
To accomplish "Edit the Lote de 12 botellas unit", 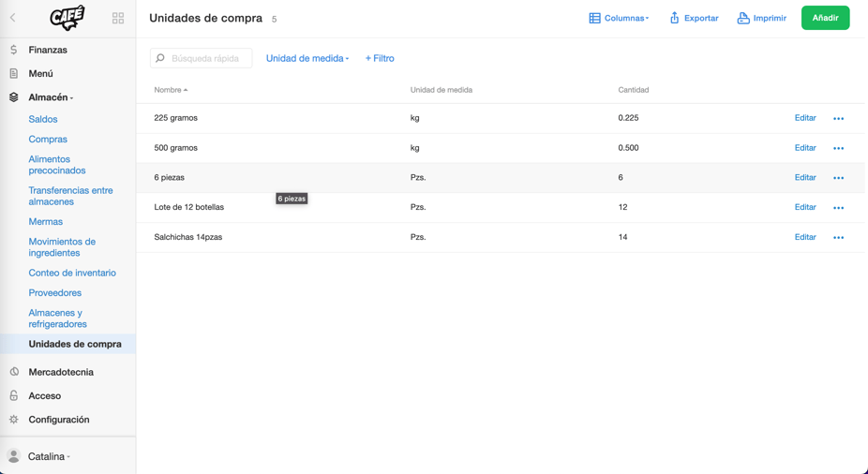I will point(805,207).
